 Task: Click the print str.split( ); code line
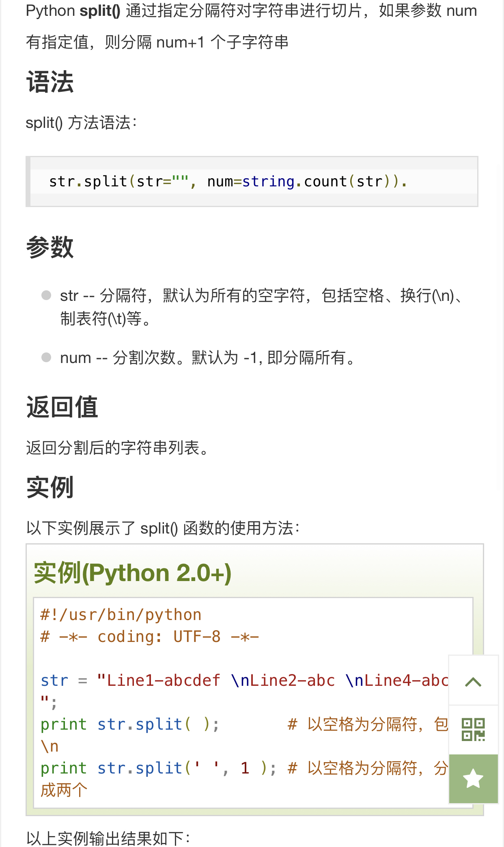[x=130, y=724]
